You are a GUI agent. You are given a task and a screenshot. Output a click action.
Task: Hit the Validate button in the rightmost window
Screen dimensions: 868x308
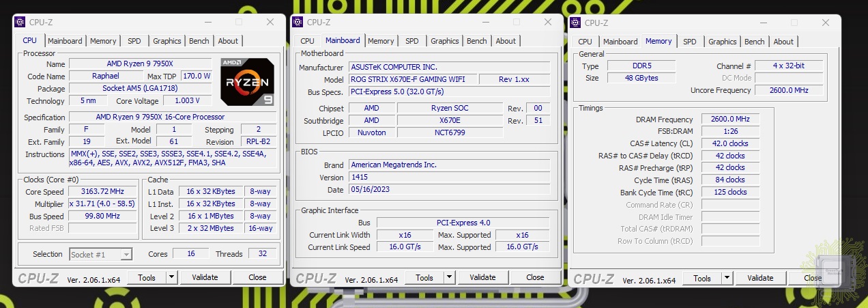760,278
